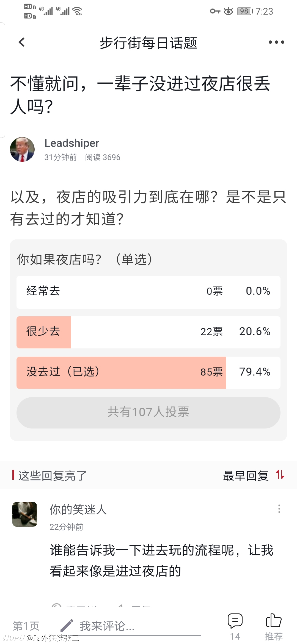The width and height of the screenshot is (297, 644).
Task: Tap the reply sort arrows icon
Action: pyautogui.click(x=280, y=475)
